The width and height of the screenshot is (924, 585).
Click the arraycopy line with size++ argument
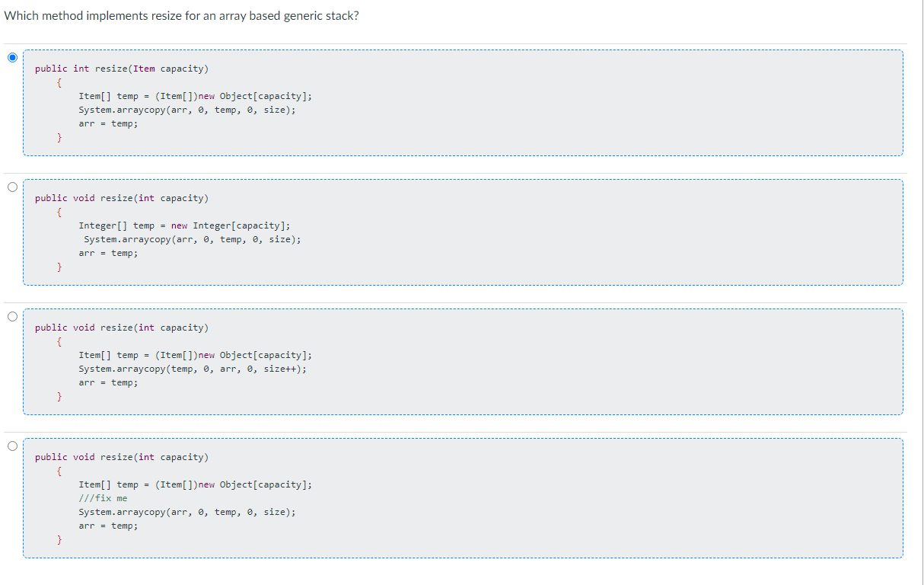[x=193, y=369]
